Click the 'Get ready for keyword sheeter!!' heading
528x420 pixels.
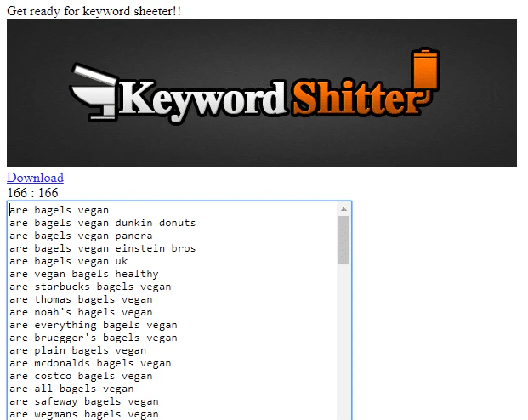pos(94,11)
